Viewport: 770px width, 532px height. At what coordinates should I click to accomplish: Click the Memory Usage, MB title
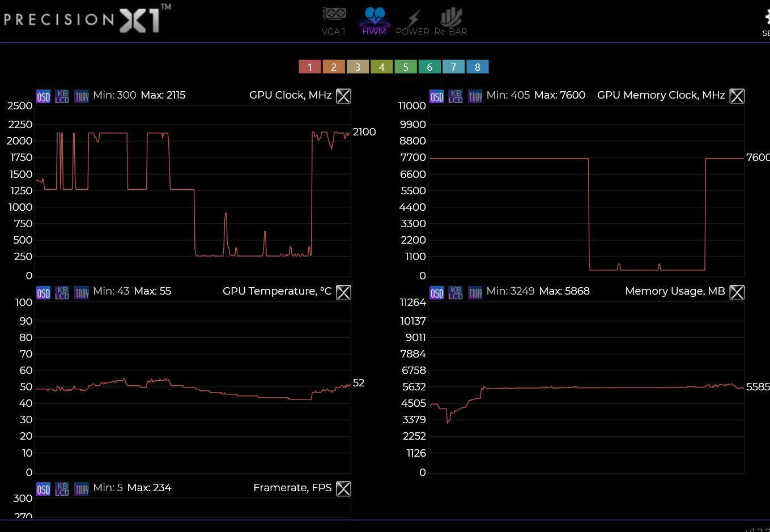click(675, 291)
